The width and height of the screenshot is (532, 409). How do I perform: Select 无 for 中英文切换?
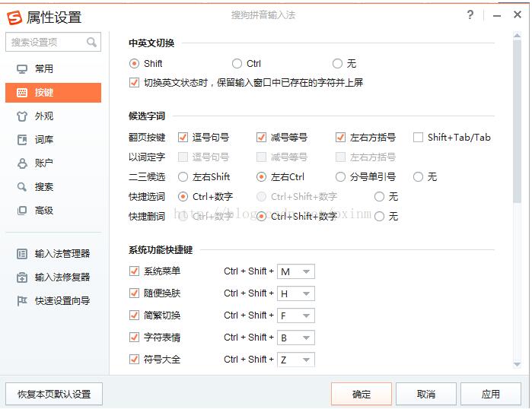pos(337,63)
